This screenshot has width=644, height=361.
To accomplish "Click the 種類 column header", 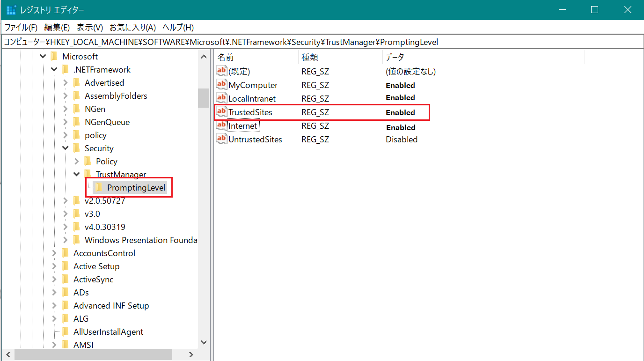I will click(340, 57).
